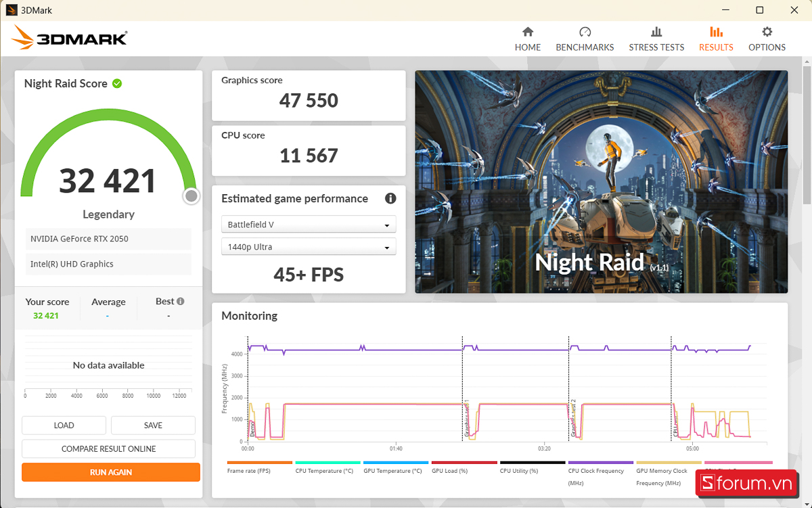Close the 3DMark window
Image resolution: width=812 pixels, height=508 pixels.
pos(794,10)
